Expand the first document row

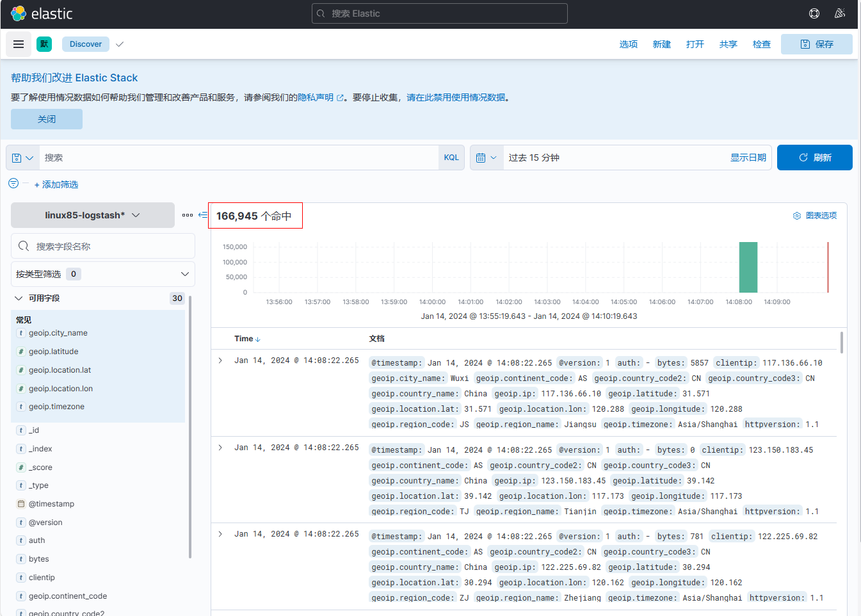(220, 361)
